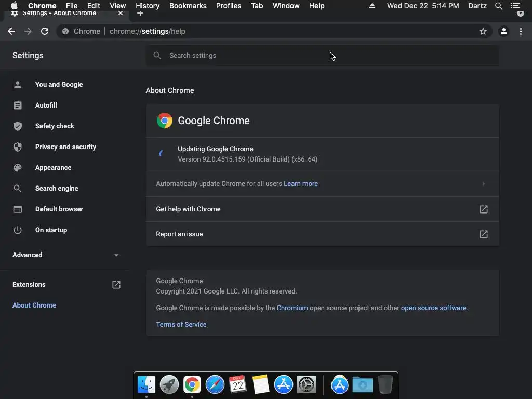Click the Dartz user name in menu bar

tap(477, 6)
